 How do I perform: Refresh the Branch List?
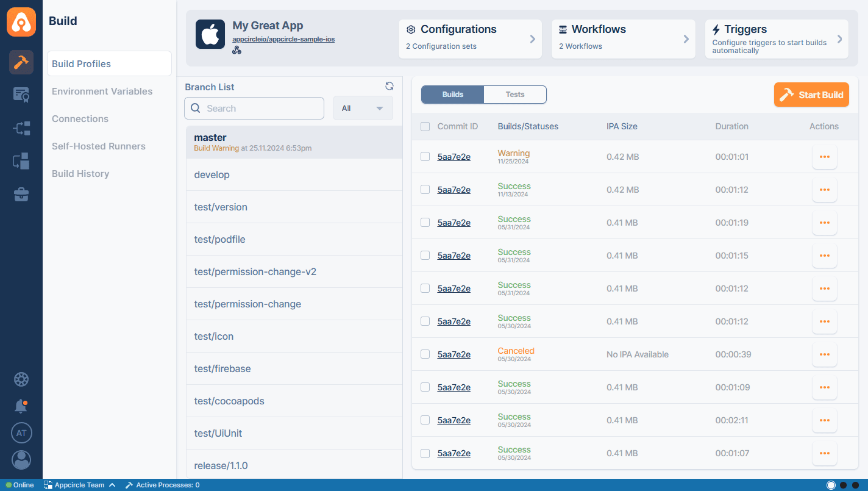click(x=390, y=86)
